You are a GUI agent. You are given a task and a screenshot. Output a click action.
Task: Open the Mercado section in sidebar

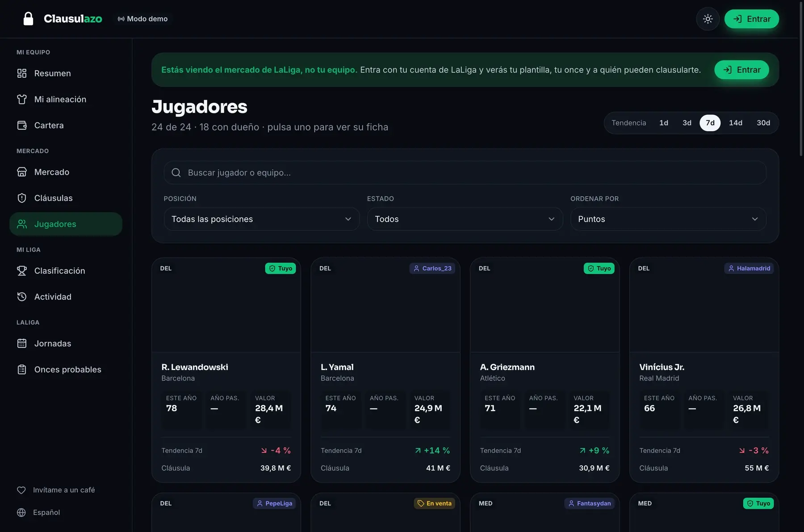click(x=66, y=172)
